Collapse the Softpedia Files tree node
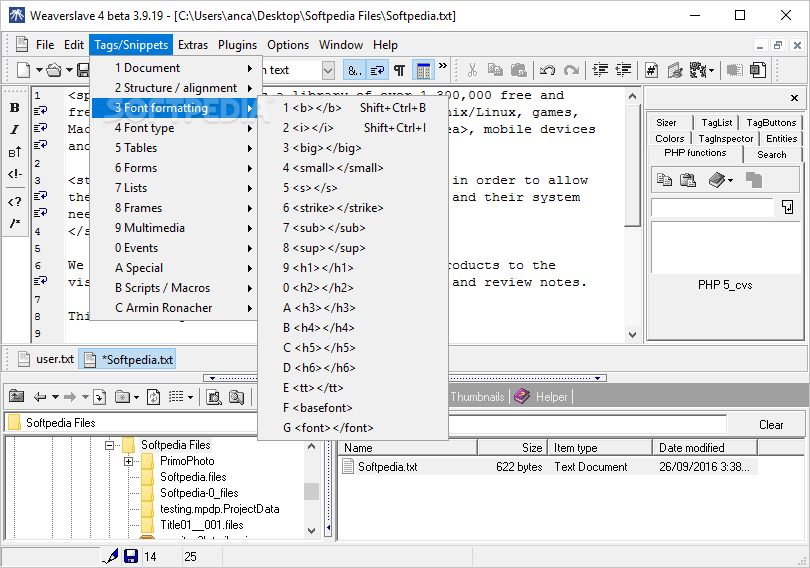 [110, 445]
